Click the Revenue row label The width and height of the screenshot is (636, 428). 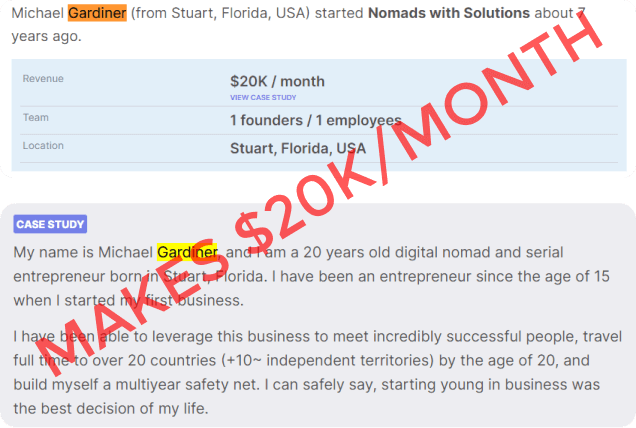(x=43, y=78)
